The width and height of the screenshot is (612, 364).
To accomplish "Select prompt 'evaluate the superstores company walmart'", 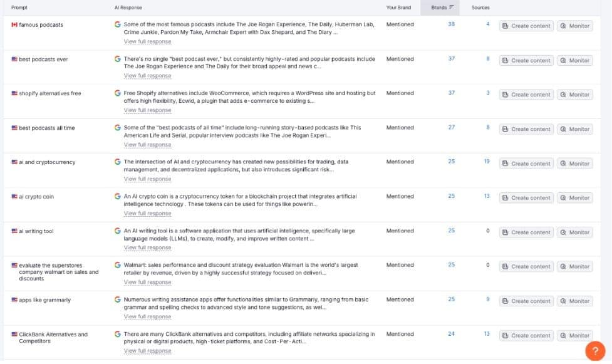I will (x=58, y=272).
